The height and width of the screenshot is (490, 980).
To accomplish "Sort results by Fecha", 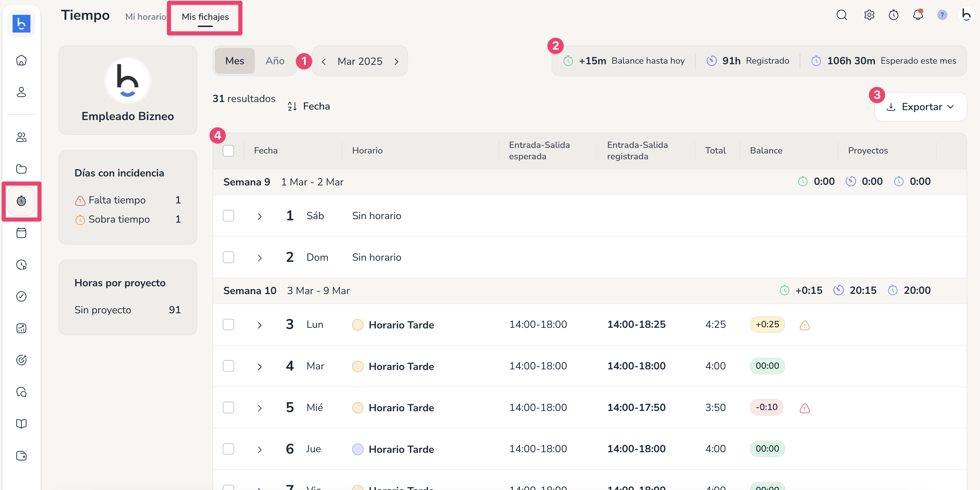I will [309, 106].
